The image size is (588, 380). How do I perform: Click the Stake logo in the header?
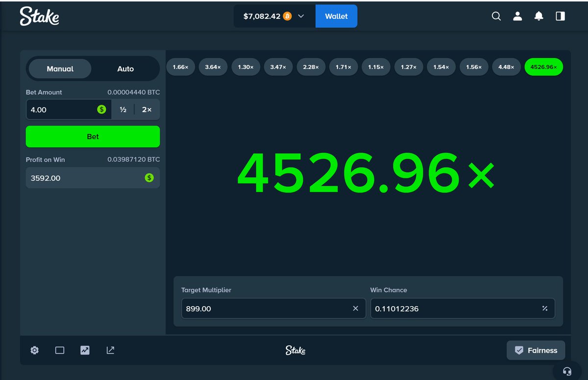point(39,16)
